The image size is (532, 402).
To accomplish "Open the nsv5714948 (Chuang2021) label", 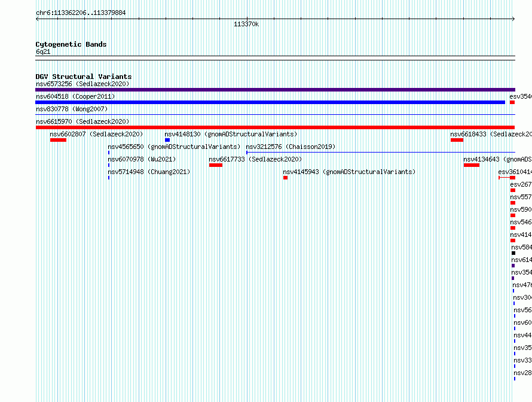I will pyautogui.click(x=149, y=172).
